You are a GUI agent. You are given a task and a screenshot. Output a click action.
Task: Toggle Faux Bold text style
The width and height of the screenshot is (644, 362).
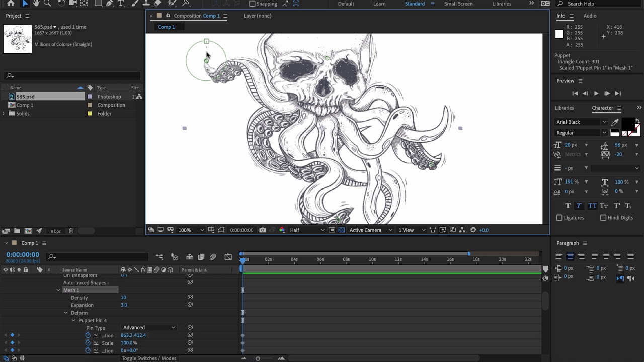(568, 206)
